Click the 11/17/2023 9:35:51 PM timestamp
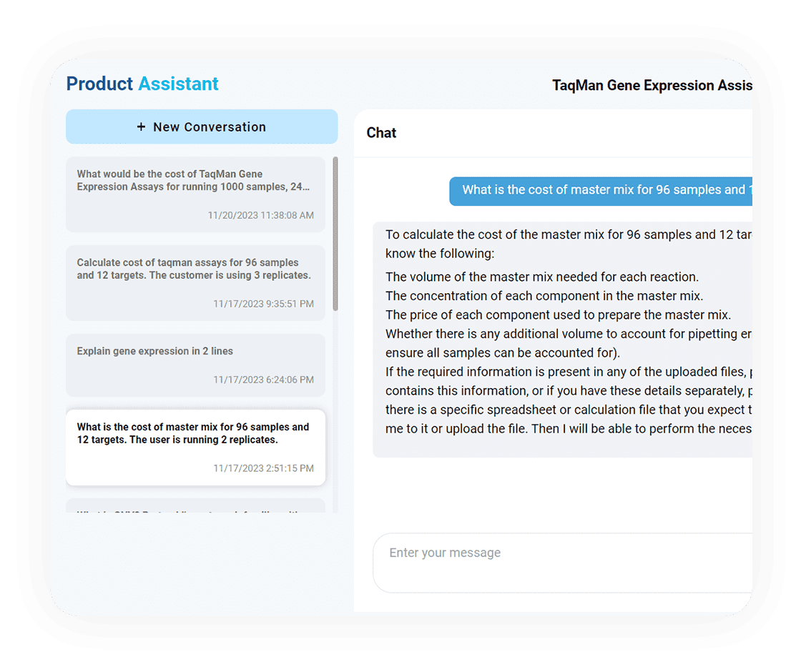 click(263, 304)
